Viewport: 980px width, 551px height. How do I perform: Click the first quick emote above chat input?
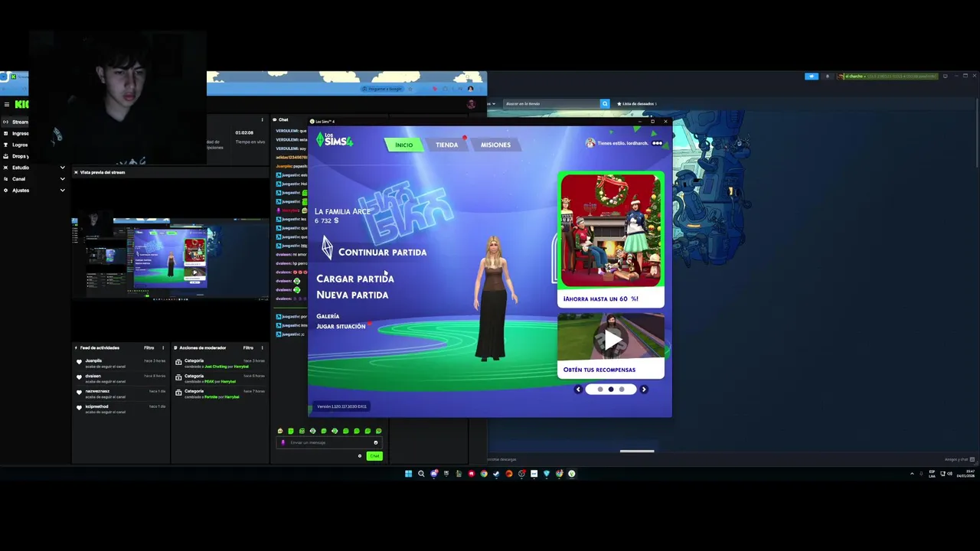[280, 431]
